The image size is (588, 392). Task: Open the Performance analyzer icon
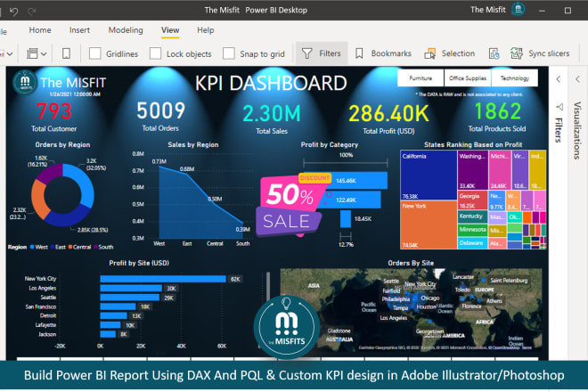coord(494,53)
